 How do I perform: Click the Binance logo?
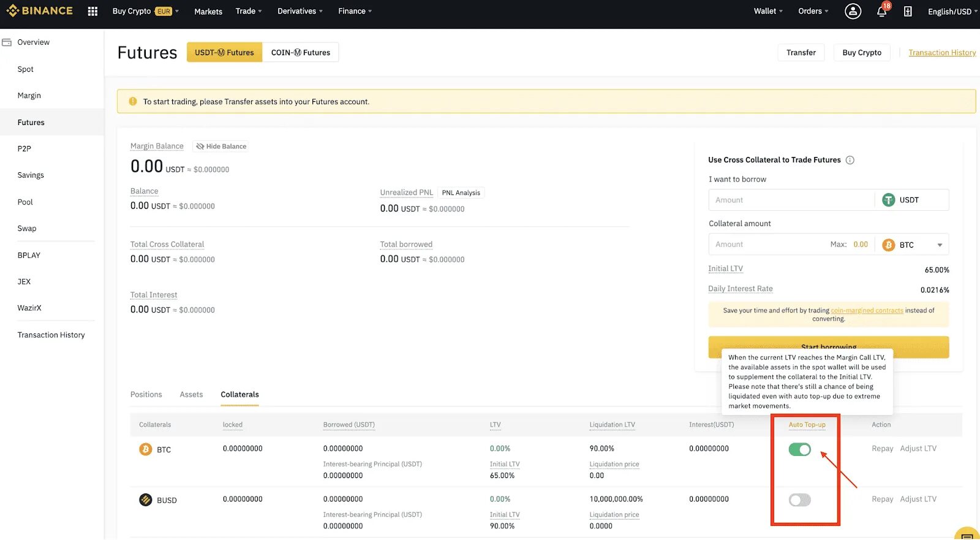point(39,10)
